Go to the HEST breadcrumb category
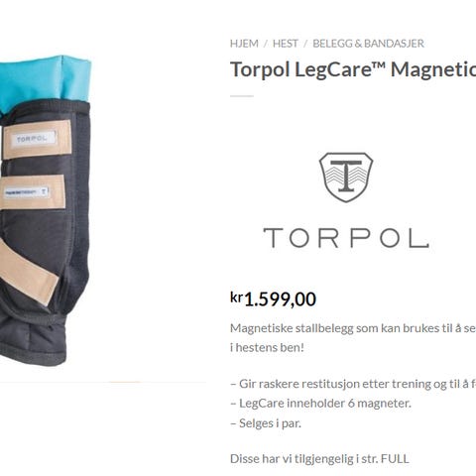The height and width of the screenshot is (476, 476). pos(285,44)
